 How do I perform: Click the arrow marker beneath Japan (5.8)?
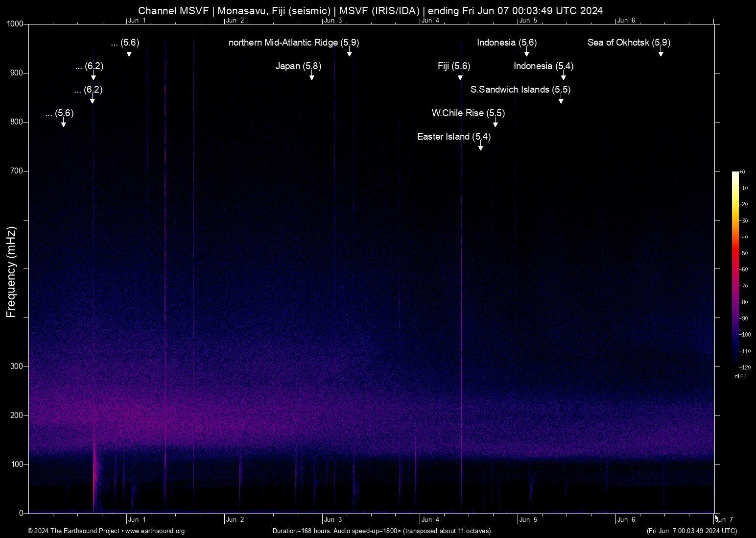click(x=311, y=77)
